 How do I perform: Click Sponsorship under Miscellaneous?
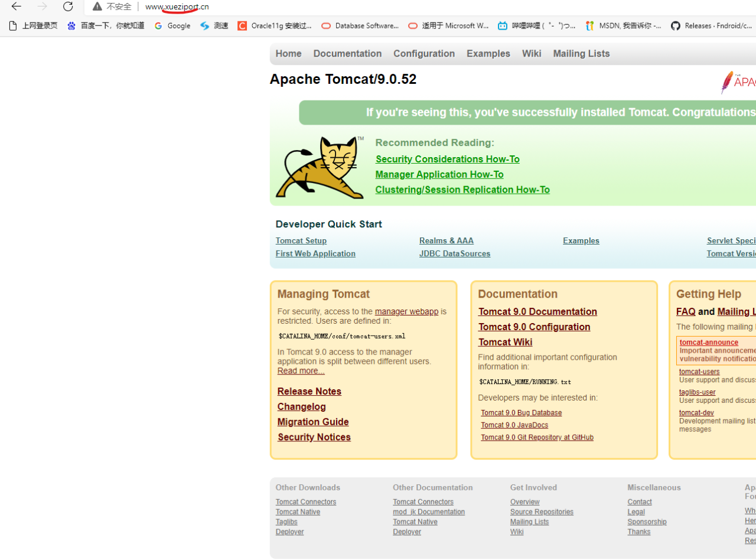647,522
